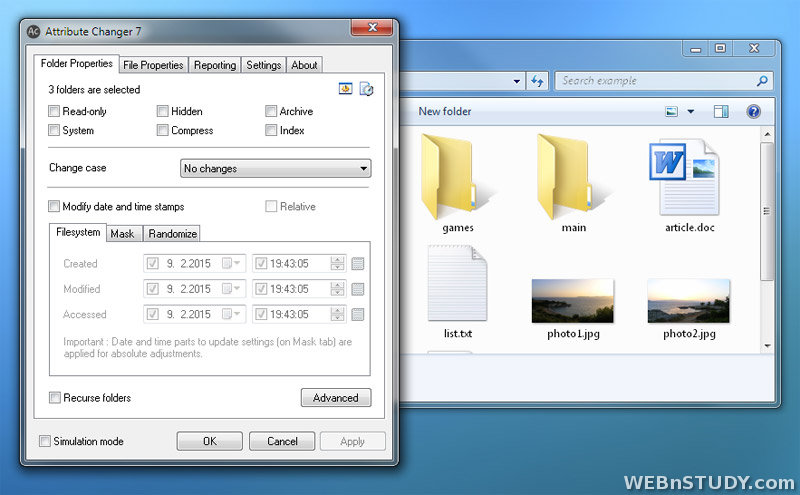Switch to the Randomize sub-tab
Image resolution: width=800 pixels, height=495 pixels.
172,234
